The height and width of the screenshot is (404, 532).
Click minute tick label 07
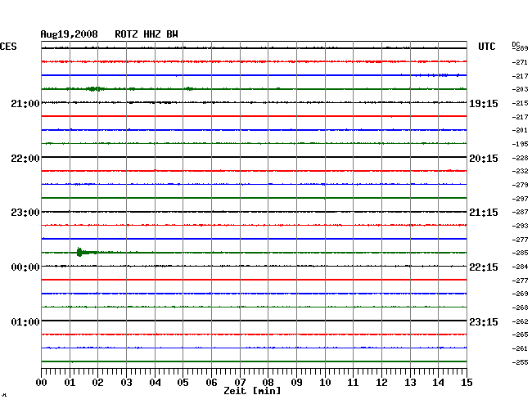(x=240, y=383)
